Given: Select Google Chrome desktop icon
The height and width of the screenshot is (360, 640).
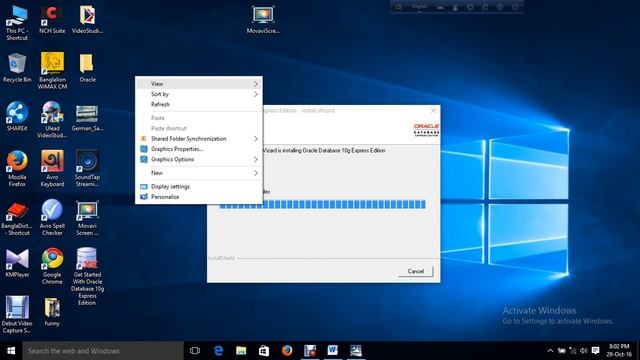Looking at the screenshot, I should pyautogui.click(x=52, y=266).
